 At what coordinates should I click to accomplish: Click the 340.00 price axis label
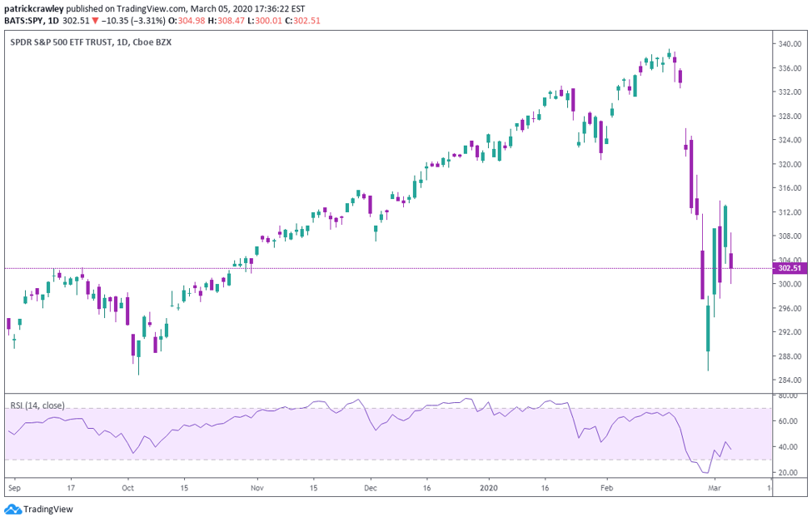pyautogui.click(x=790, y=44)
